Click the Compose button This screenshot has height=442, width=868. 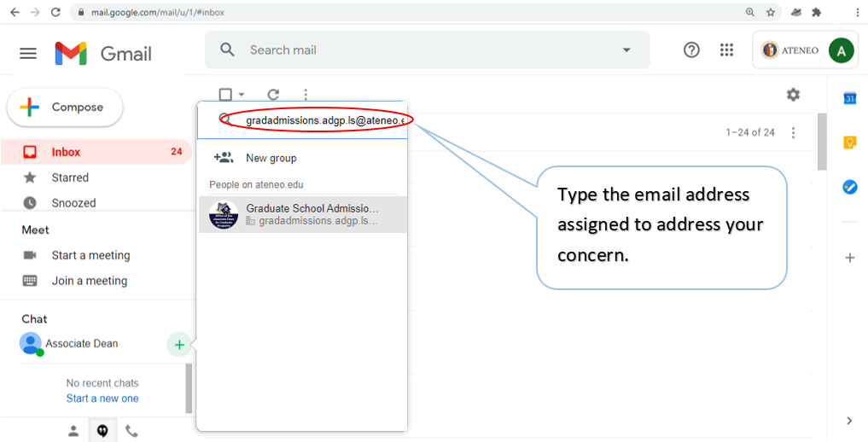point(65,108)
